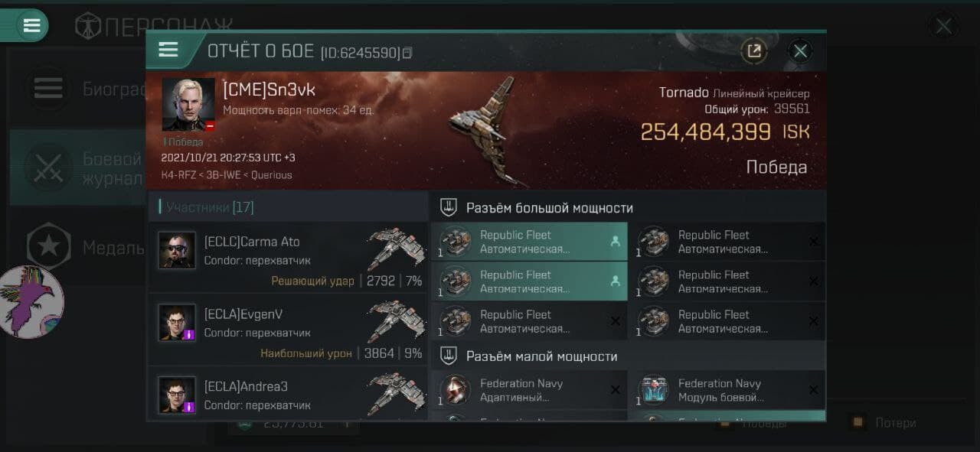Viewport: 980px width, 452px height.
Task: Close the battle report window
Action: coord(800,51)
